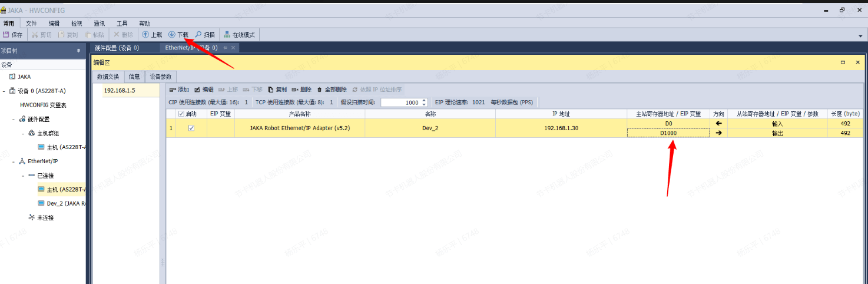Image resolution: width=868 pixels, height=284 pixels.
Task: Collapse the 设备 0 (AS228T-A) node
Action: click(x=4, y=91)
